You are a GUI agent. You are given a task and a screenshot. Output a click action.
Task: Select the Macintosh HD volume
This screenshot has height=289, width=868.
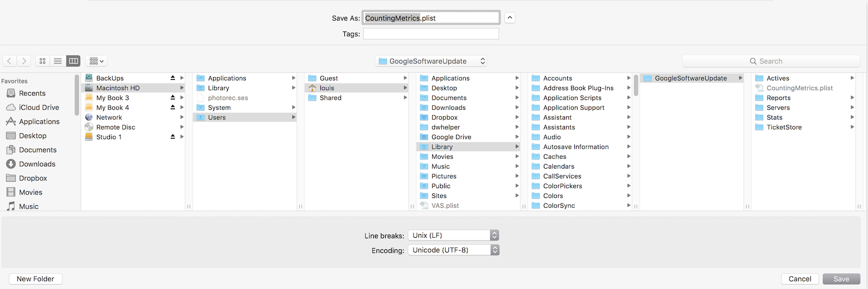(133, 88)
